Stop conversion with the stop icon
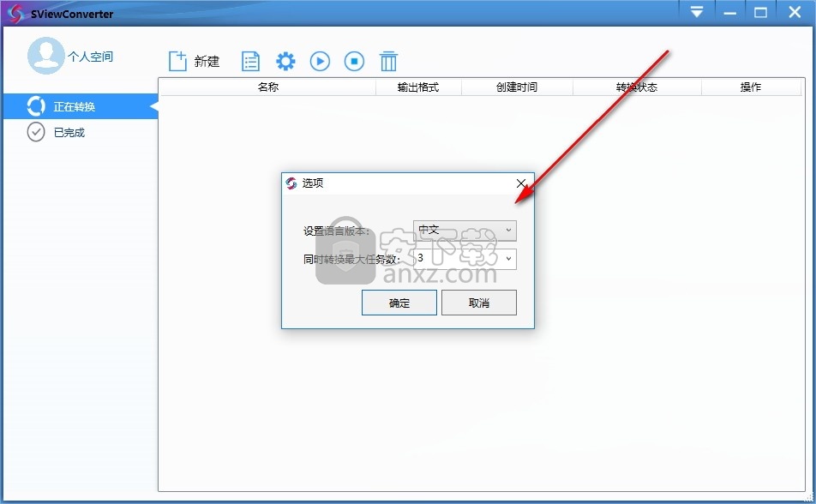The height and width of the screenshot is (504, 816). [354, 62]
